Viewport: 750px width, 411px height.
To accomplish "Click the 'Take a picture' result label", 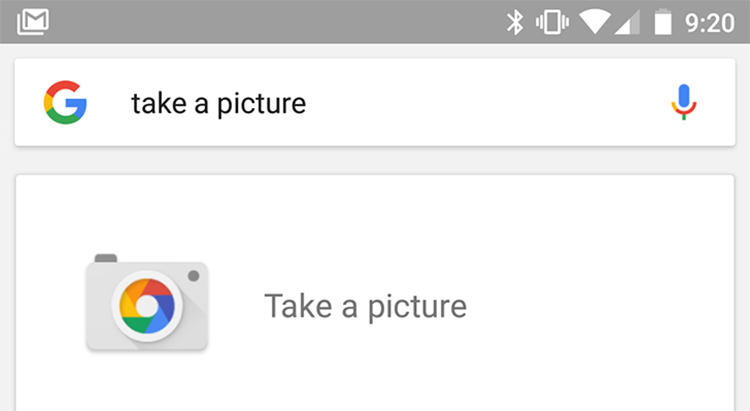I will pos(365,306).
